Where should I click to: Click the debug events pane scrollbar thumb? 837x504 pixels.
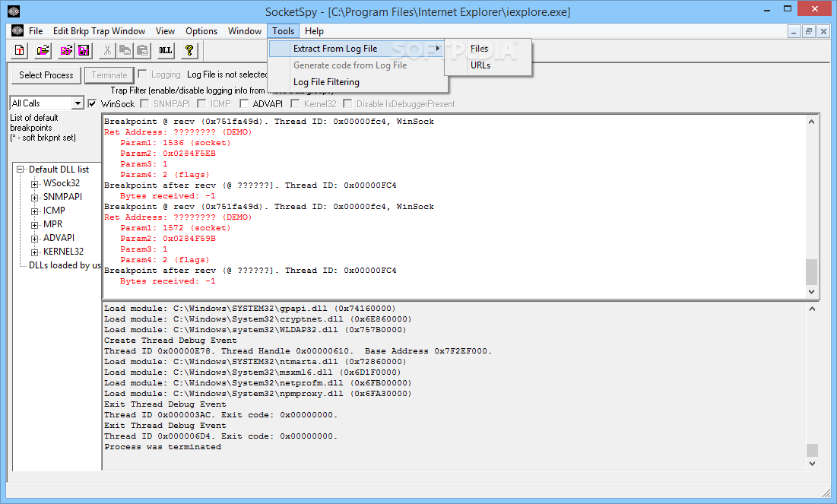point(812,450)
